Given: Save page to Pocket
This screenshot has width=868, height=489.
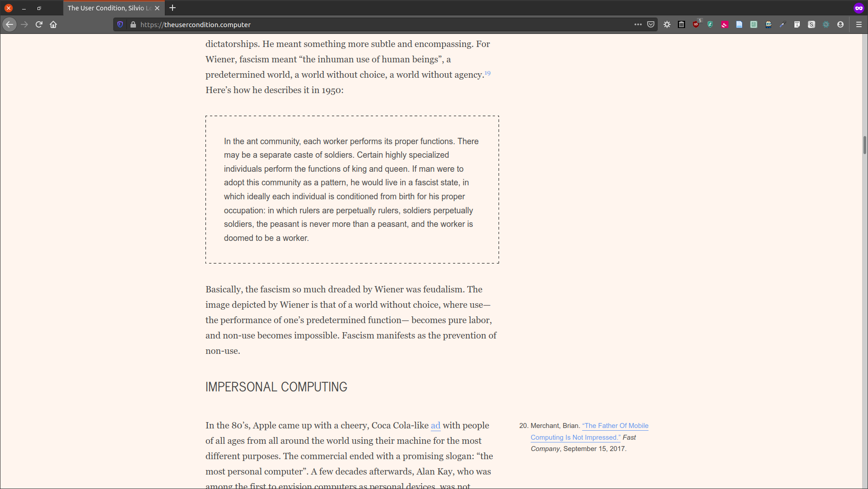Looking at the screenshot, I should click(651, 24).
